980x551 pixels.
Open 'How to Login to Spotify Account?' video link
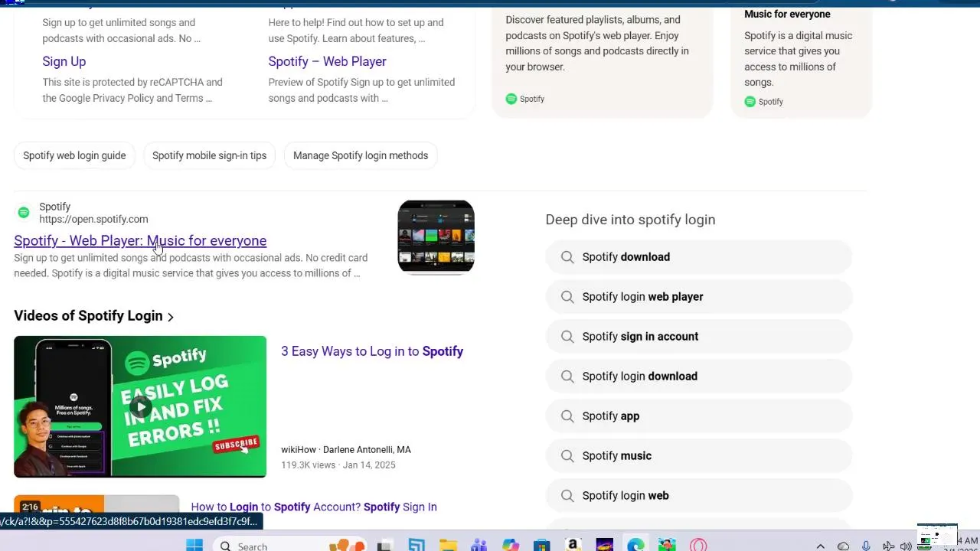tap(314, 507)
